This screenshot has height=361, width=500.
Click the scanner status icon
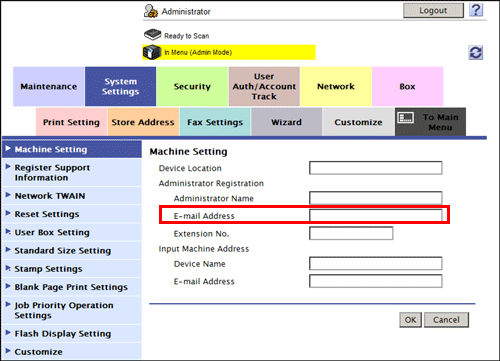click(153, 35)
